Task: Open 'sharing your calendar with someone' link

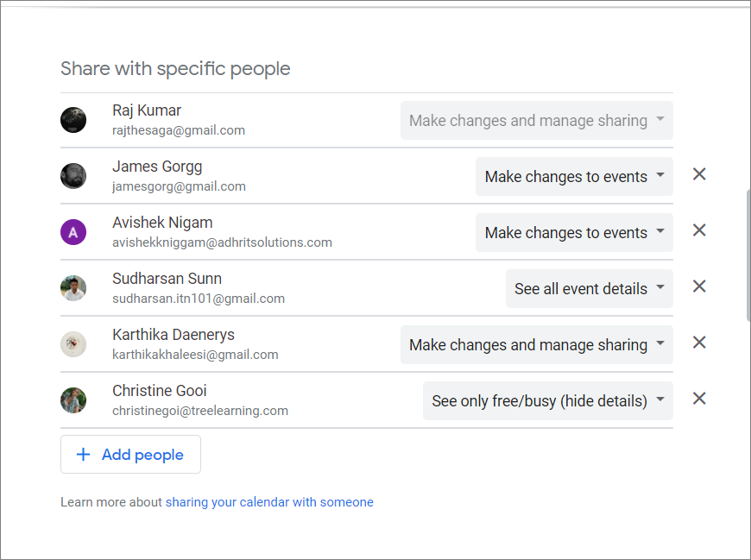Action: [x=269, y=502]
